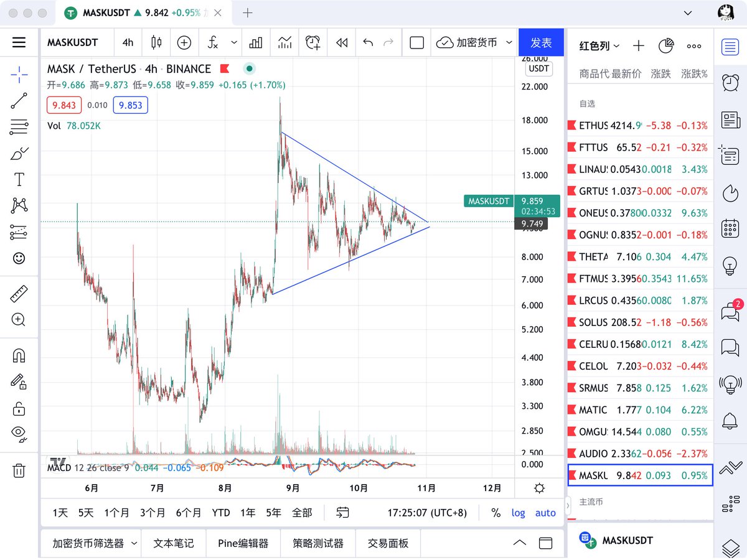This screenshot has height=560, width=747.
Task: Select the 全部 date range
Action: tap(302, 513)
